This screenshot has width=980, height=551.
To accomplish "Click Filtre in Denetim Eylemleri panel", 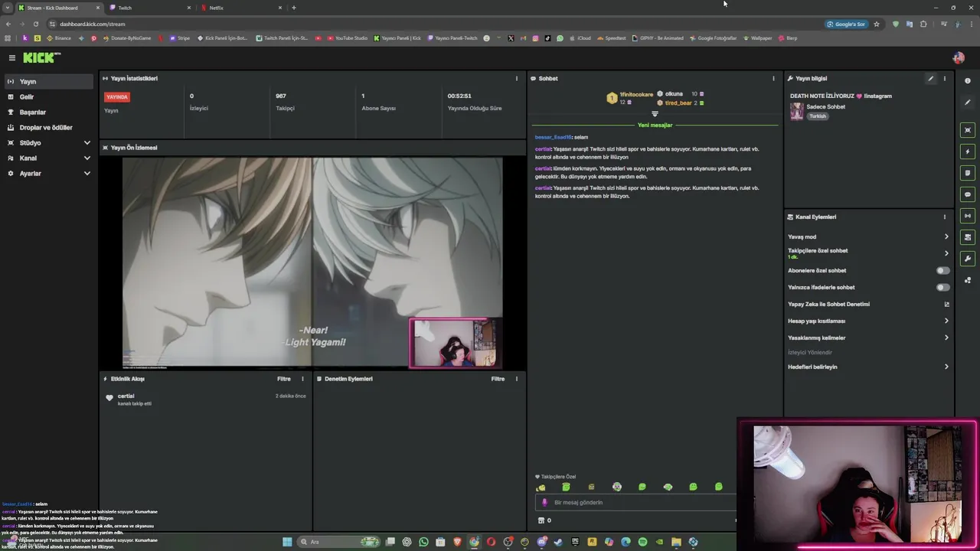I will (498, 379).
